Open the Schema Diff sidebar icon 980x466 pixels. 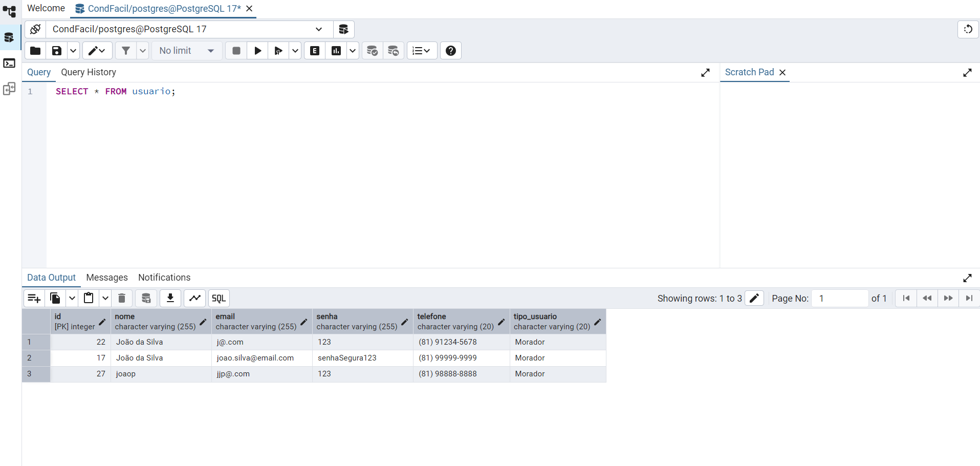[10, 89]
